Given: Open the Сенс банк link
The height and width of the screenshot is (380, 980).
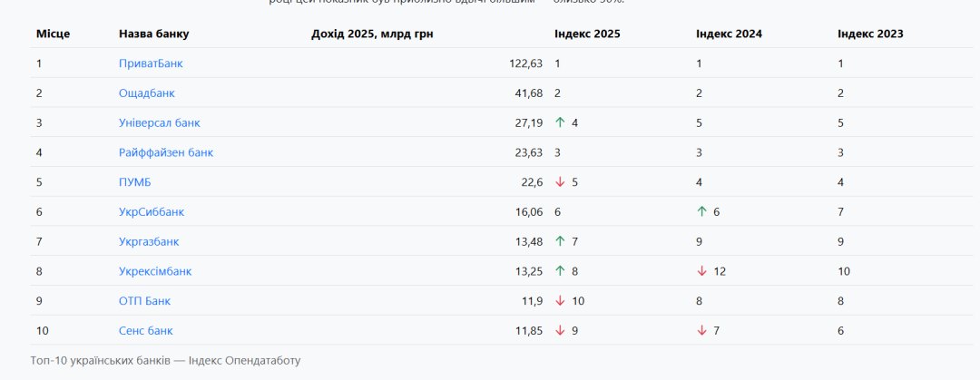Looking at the screenshot, I should coord(146,331).
